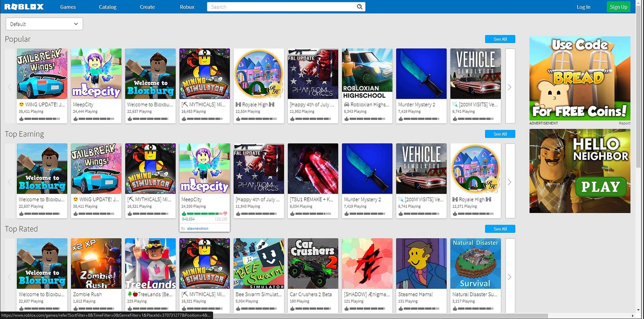Click '8,343 Playing' under Robloxian Highschool
The height and width of the screenshot is (319, 644).
(355, 112)
